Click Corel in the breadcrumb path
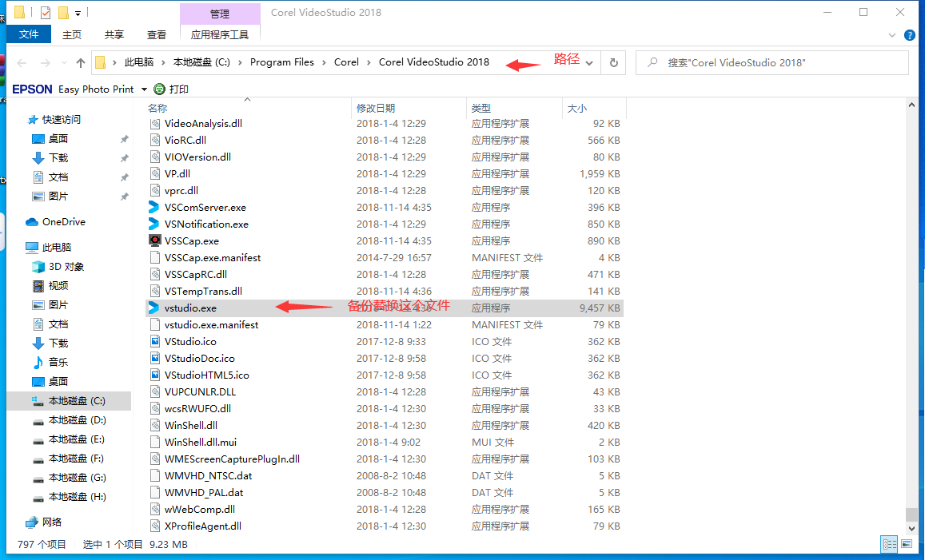The height and width of the screenshot is (560, 925). [346, 62]
